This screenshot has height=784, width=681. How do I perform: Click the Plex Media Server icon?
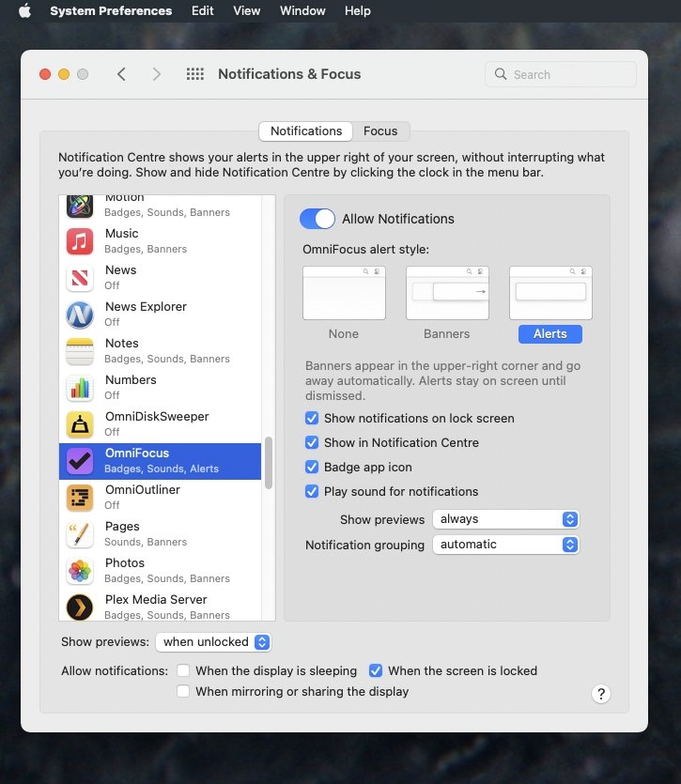pos(80,607)
